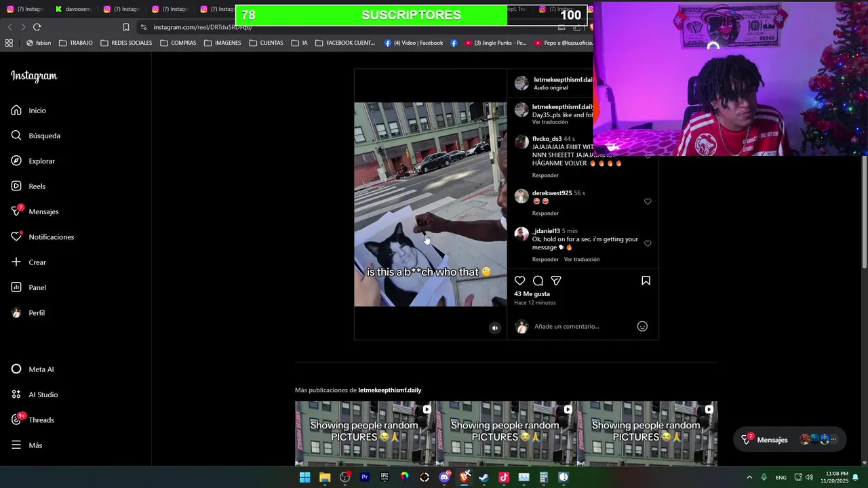
Task: Open the Jingle Punks YouTube bookmark
Action: coord(496,43)
